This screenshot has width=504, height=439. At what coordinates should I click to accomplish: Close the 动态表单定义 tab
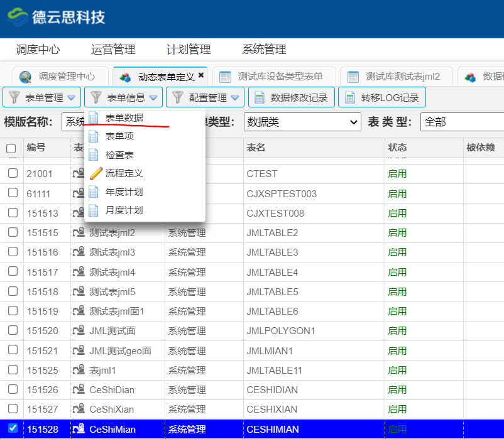click(x=201, y=75)
